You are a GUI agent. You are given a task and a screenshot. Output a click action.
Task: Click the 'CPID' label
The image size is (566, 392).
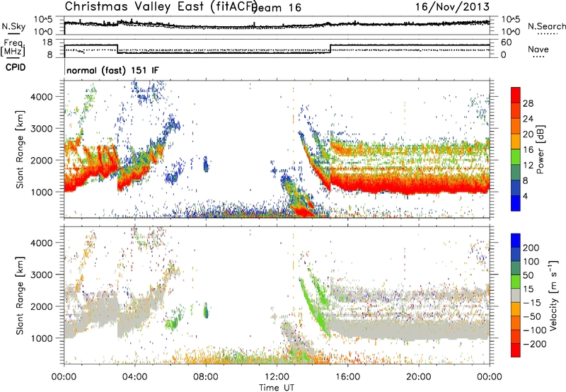coord(16,67)
